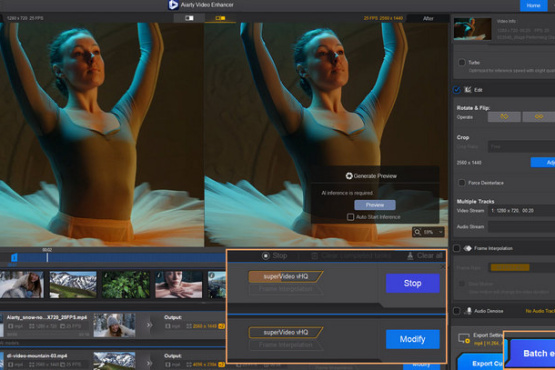This screenshot has height=370, width=555.
Task: Click x2 badge next to 2560 x 1440
Action: tap(222, 326)
